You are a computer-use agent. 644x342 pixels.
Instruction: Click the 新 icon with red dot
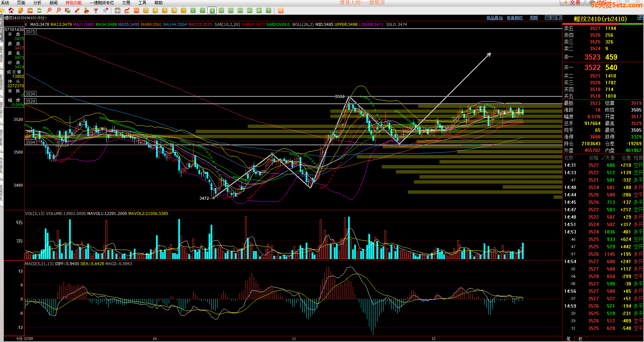coord(105,10)
